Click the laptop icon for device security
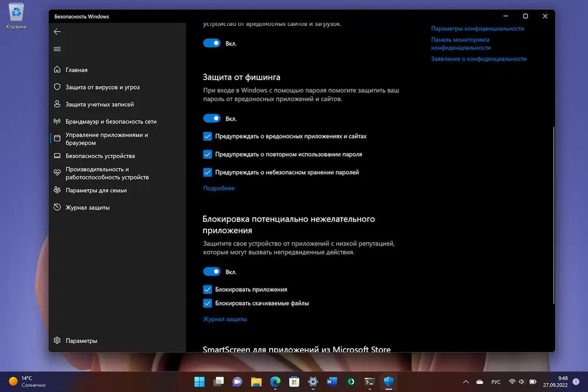 [57, 156]
